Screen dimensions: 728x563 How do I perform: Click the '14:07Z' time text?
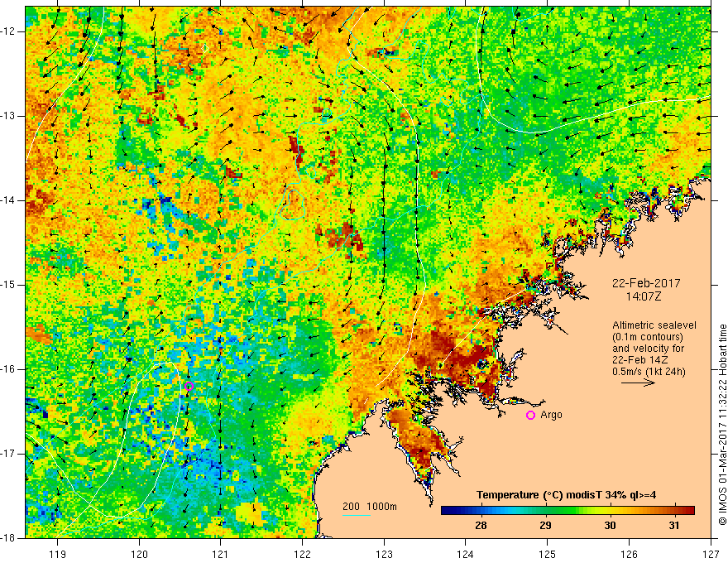click(x=643, y=296)
